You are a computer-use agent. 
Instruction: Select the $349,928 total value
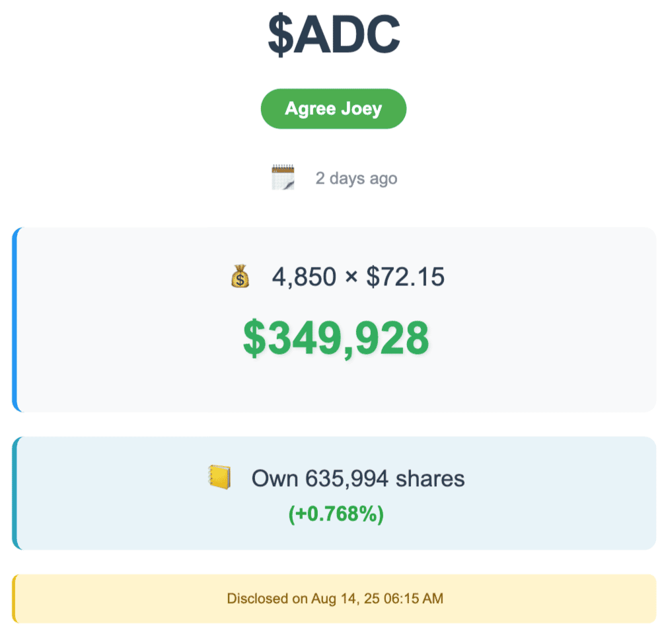click(336, 338)
